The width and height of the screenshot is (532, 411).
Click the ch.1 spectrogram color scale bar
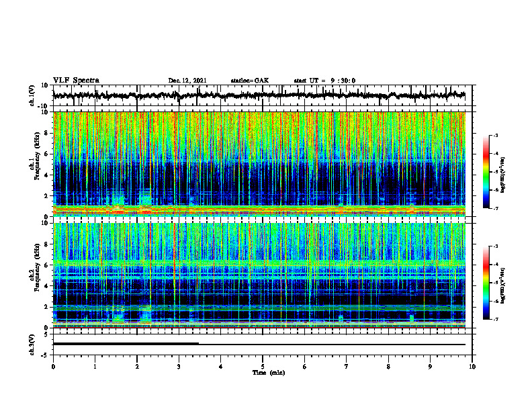(486, 172)
